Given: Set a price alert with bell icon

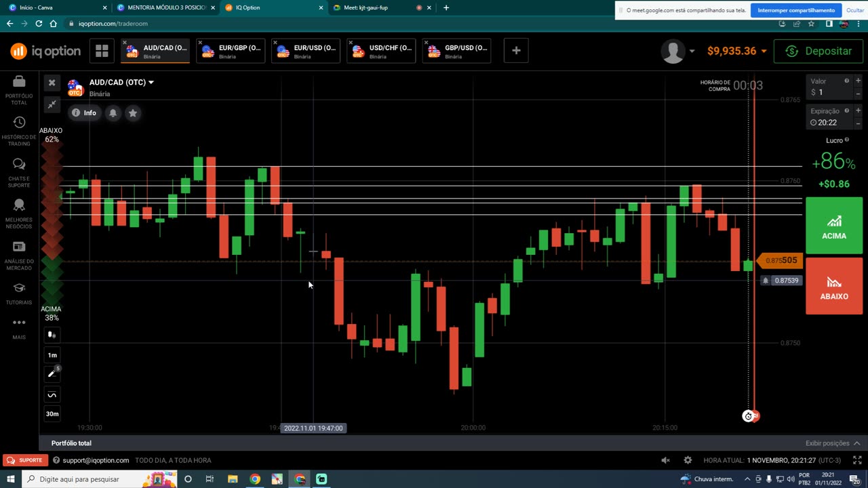Looking at the screenshot, I should [x=113, y=113].
